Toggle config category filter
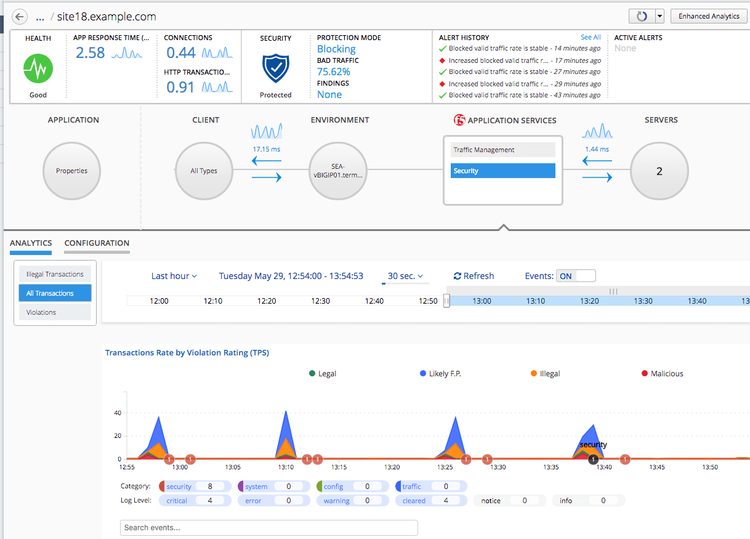This screenshot has width=750, height=539. pos(353,486)
